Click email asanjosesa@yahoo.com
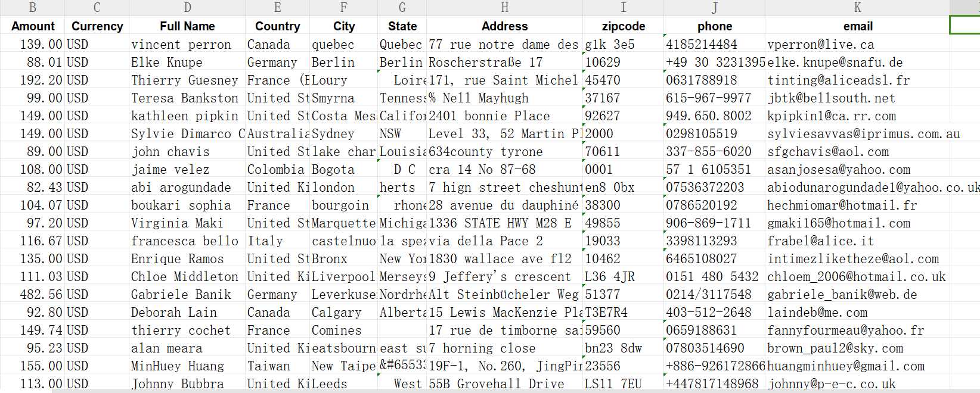The image size is (980, 393). [x=857, y=169]
